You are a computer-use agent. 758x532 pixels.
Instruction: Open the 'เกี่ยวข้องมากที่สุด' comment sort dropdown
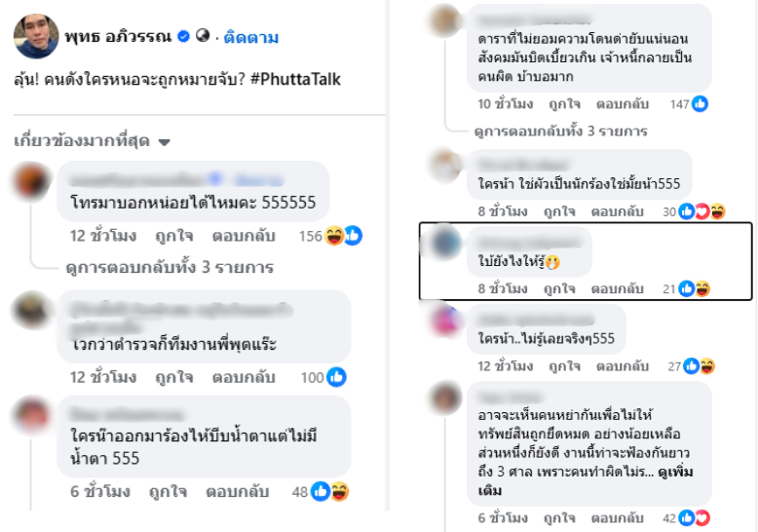tap(92, 141)
